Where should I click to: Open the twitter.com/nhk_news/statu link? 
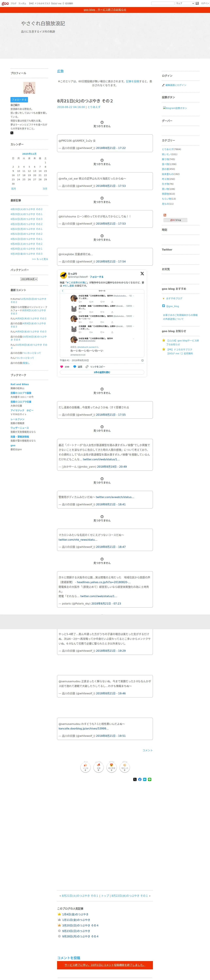point(78,539)
